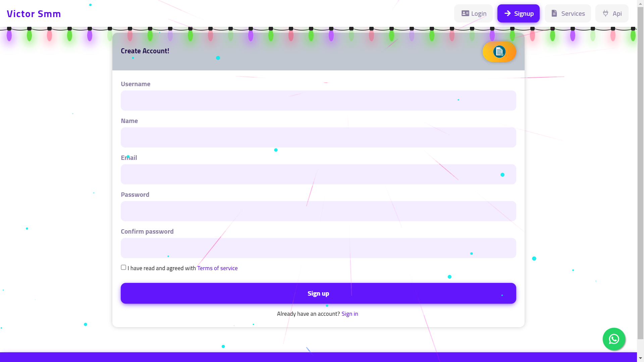Screen dimensions: 644x362
Task: Click the Sign in link
Action: tap(350, 314)
